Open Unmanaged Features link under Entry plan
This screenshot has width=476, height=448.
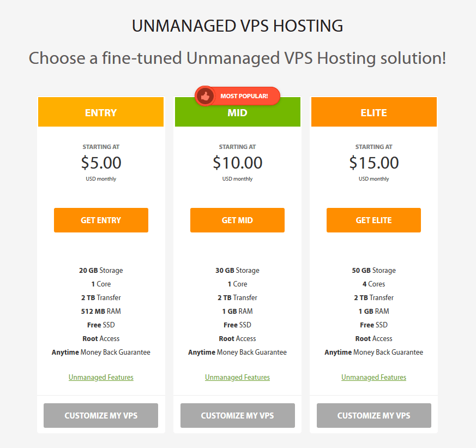(x=101, y=377)
